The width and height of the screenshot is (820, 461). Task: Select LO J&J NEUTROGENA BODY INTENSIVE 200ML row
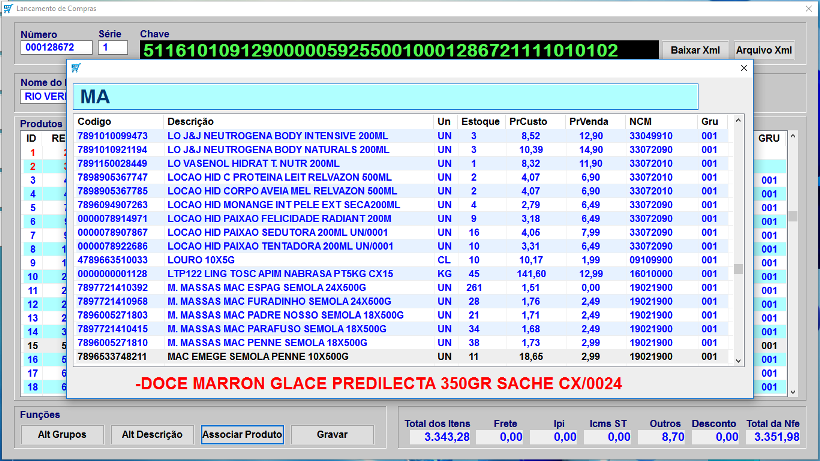pos(401,136)
